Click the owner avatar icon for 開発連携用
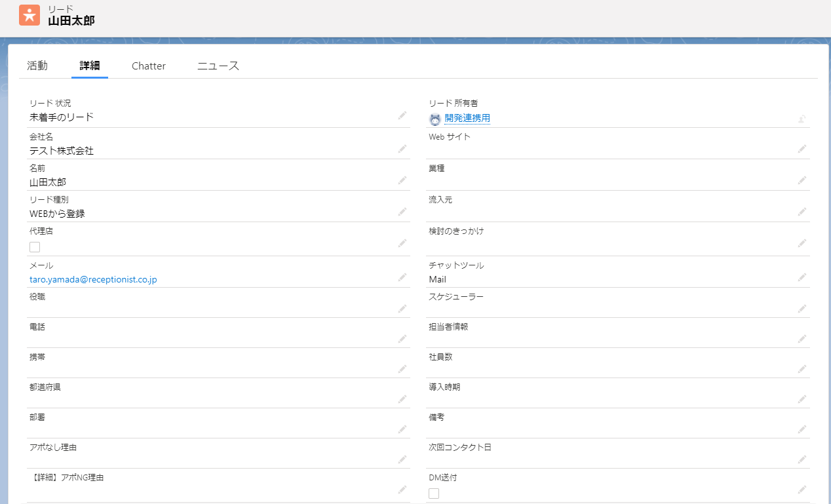Screen dimensions: 831x504 click(x=435, y=119)
